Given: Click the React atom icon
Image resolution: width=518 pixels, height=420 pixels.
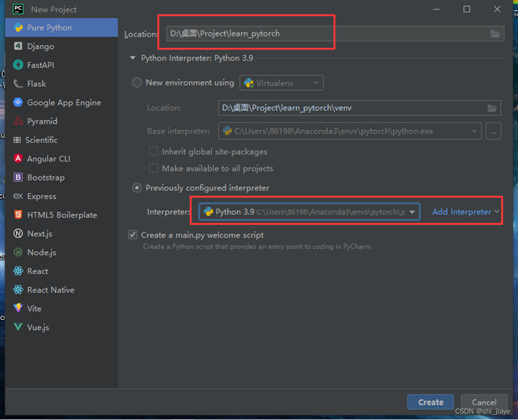Looking at the screenshot, I should tap(18, 271).
